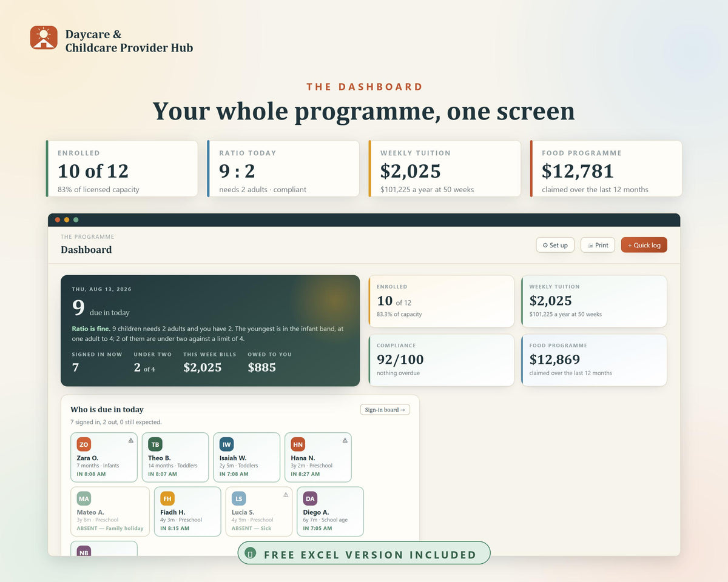The height and width of the screenshot is (582, 728).
Task: Click the top Weekly Tuition banner card
Action: click(x=445, y=169)
